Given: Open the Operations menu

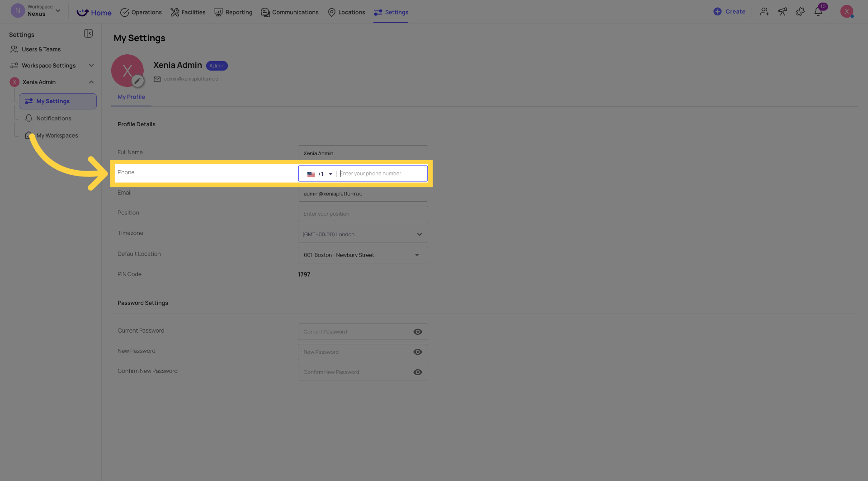Looking at the screenshot, I should pyautogui.click(x=141, y=12).
